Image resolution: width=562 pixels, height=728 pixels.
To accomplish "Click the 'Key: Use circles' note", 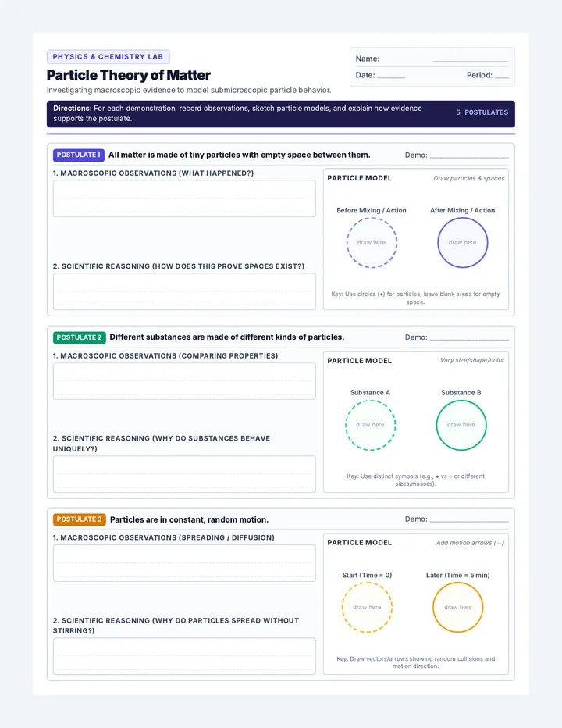I will click(x=415, y=298).
